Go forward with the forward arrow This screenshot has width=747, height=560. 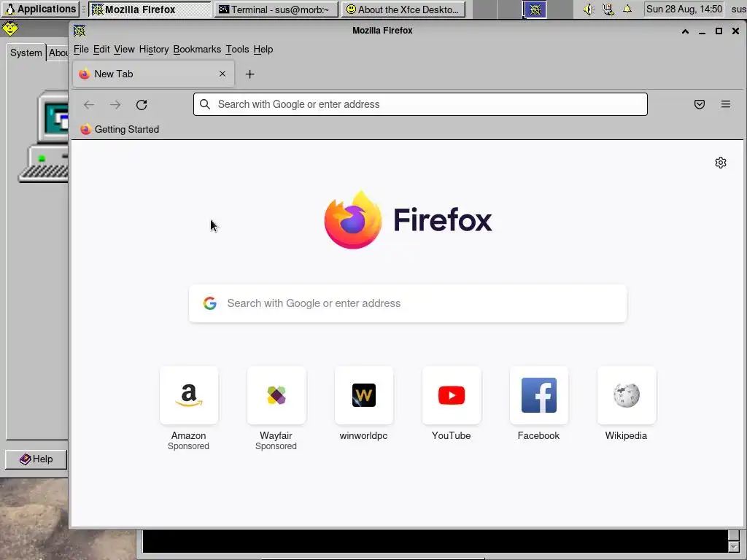click(x=115, y=105)
